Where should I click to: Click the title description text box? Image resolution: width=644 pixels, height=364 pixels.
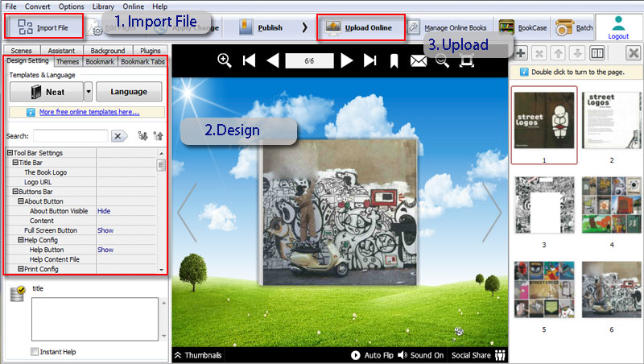click(x=95, y=319)
